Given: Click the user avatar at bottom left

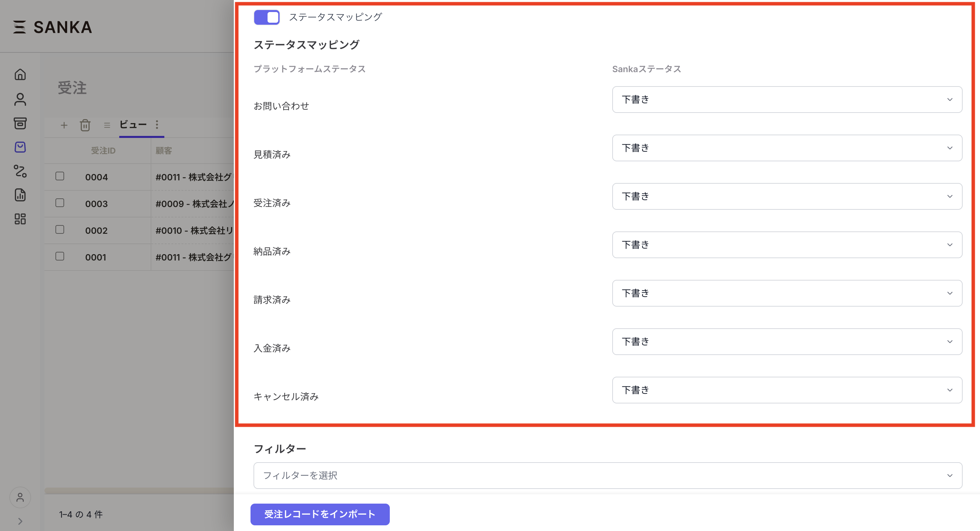Looking at the screenshot, I should click(20, 498).
